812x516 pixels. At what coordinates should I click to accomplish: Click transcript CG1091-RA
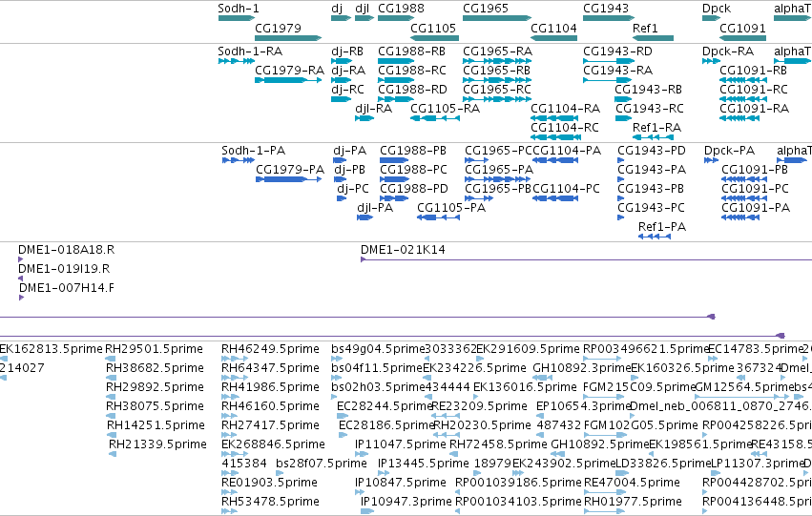[x=755, y=109]
